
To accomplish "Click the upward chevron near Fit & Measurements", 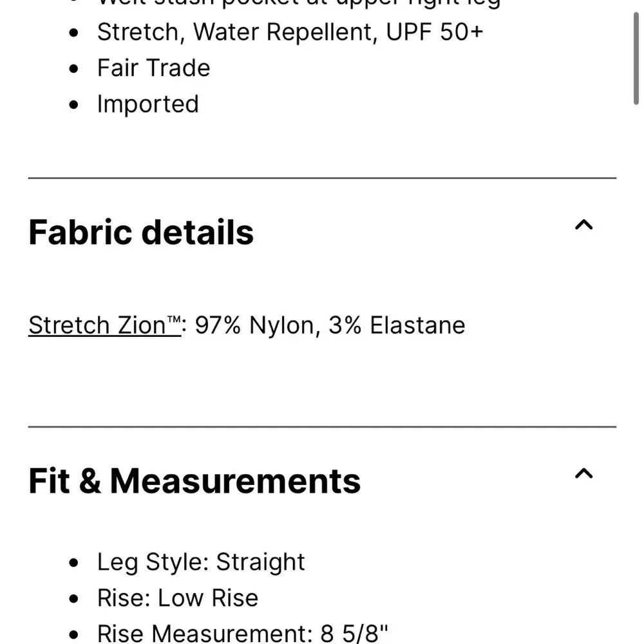I will [583, 474].
